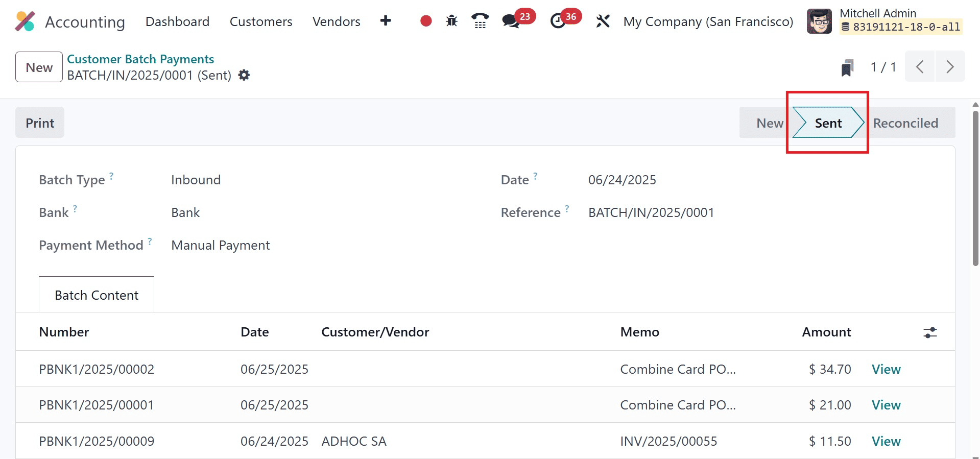The image size is (980, 459).
Task: Click the Bank journal value
Action: click(x=185, y=212)
